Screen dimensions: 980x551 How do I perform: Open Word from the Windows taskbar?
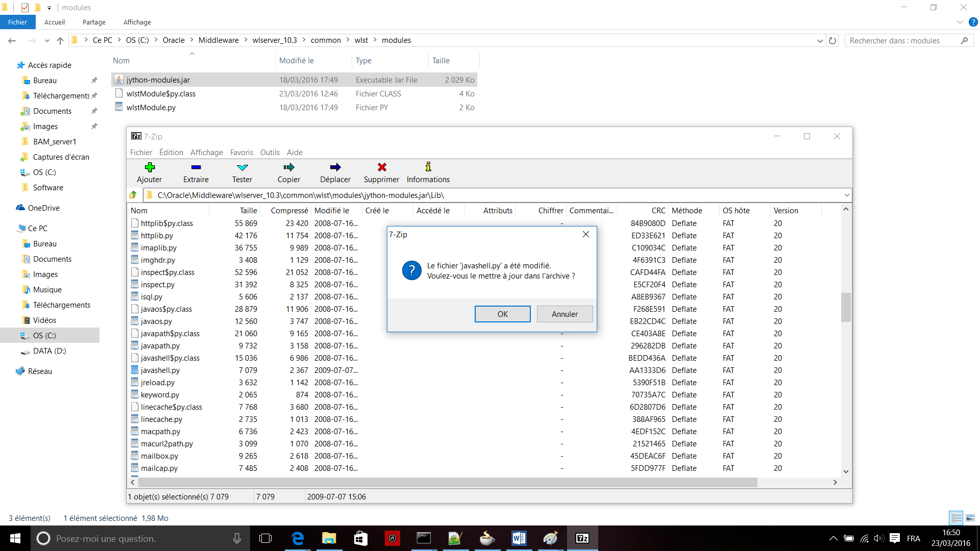point(519,538)
